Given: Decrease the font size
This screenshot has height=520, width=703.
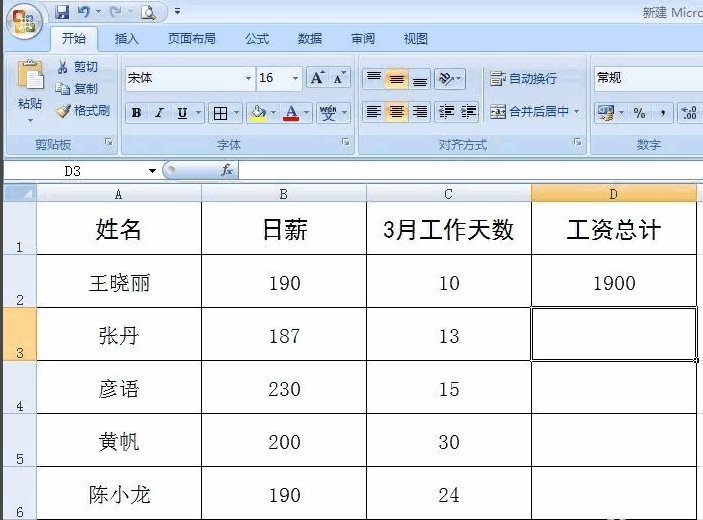Looking at the screenshot, I should pyautogui.click(x=339, y=78).
